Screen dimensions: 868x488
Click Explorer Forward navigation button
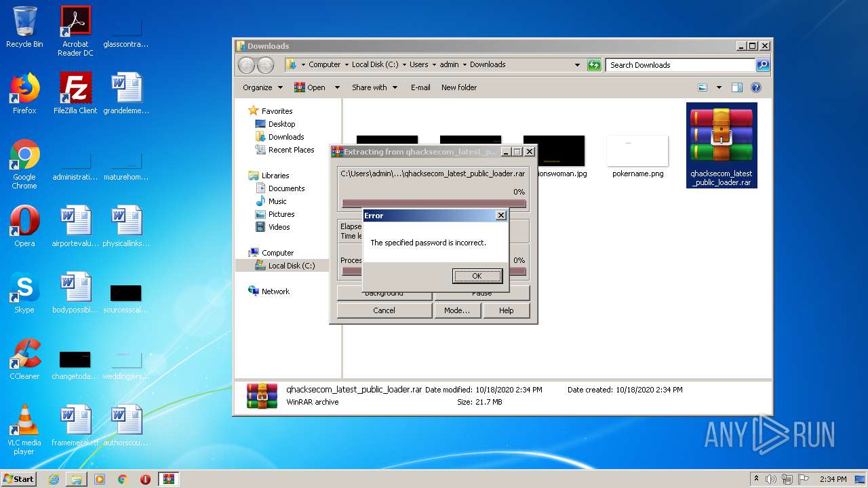tap(266, 65)
